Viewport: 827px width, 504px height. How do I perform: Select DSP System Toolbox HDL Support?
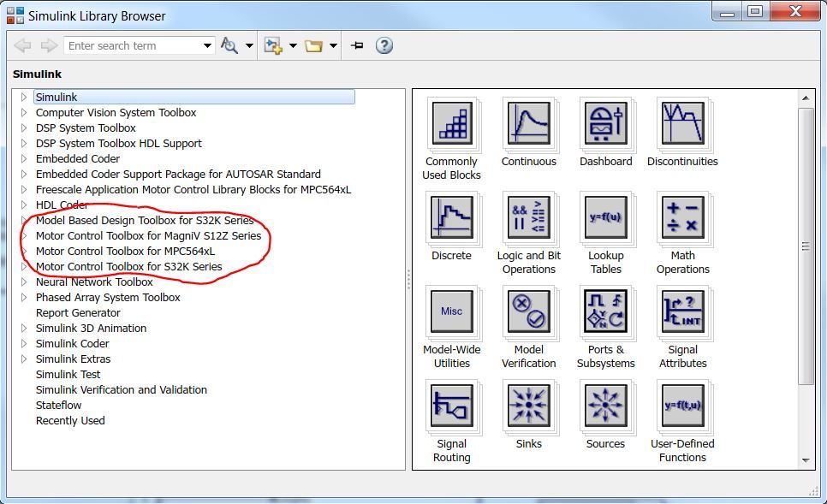(x=119, y=144)
